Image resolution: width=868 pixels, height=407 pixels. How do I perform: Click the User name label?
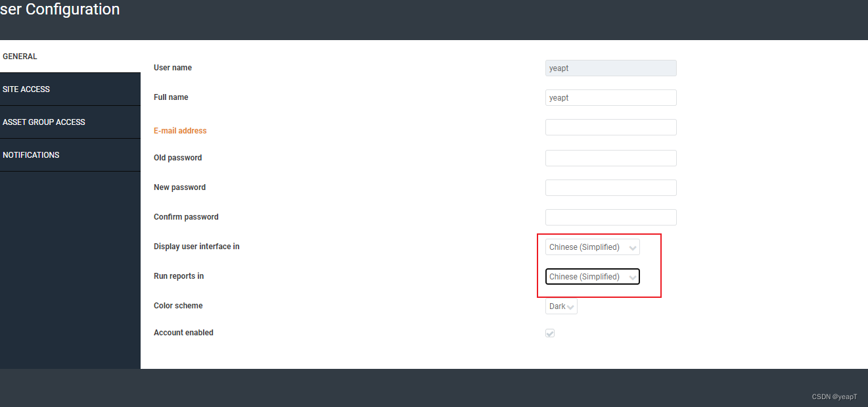[173, 68]
